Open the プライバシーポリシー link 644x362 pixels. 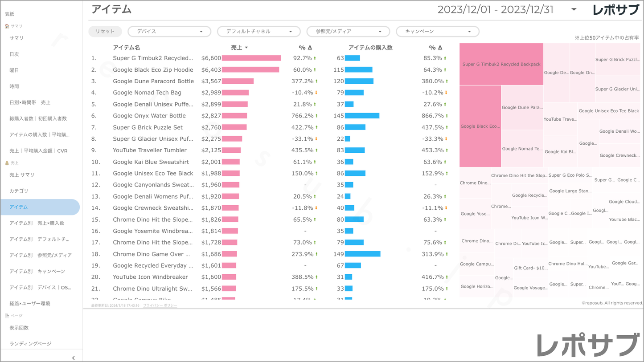[x=160, y=305]
